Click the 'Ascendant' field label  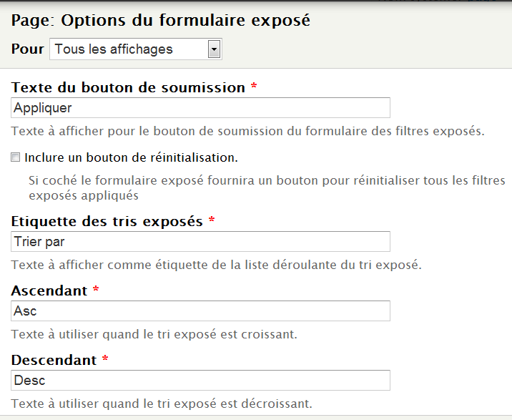[50, 290]
